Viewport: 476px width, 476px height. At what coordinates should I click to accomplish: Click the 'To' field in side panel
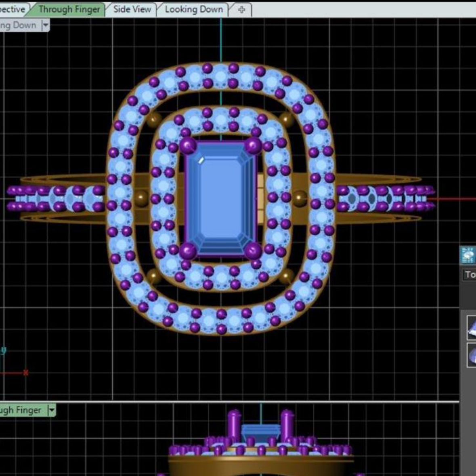pos(470,275)
